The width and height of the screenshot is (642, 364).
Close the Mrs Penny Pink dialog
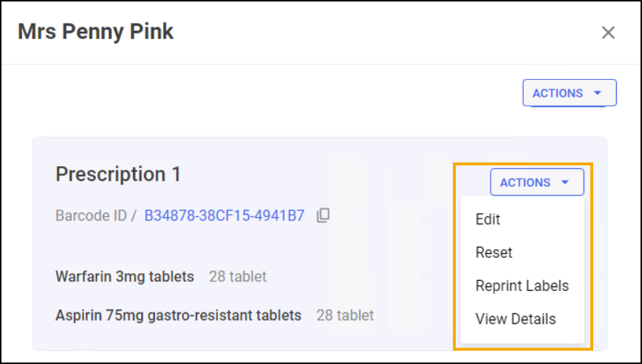608,32
